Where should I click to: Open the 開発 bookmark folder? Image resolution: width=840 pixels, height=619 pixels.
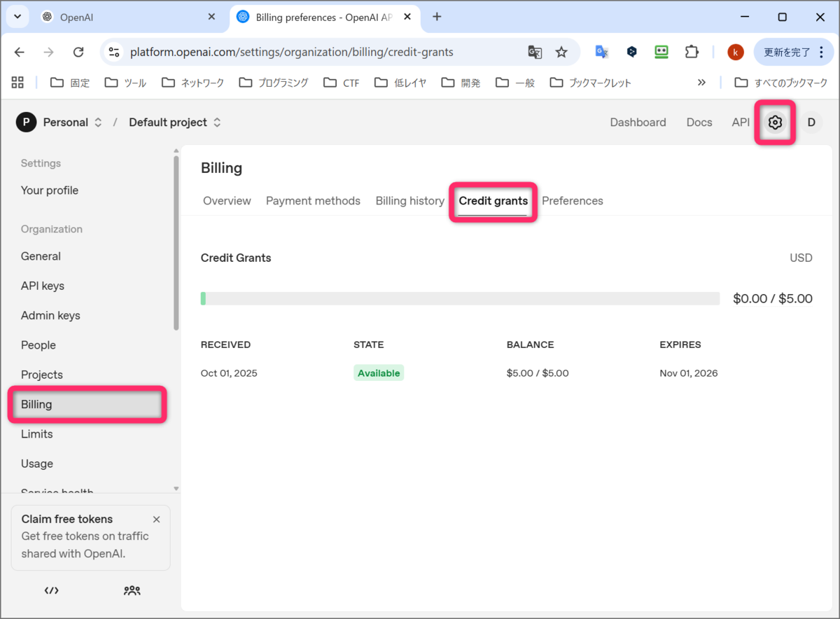click(x=461, y=83)
